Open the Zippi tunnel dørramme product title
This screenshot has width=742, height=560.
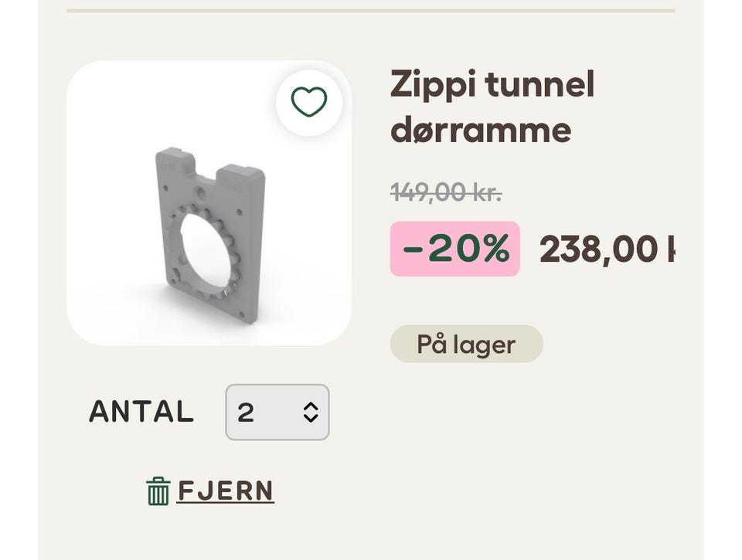(492, 107)
